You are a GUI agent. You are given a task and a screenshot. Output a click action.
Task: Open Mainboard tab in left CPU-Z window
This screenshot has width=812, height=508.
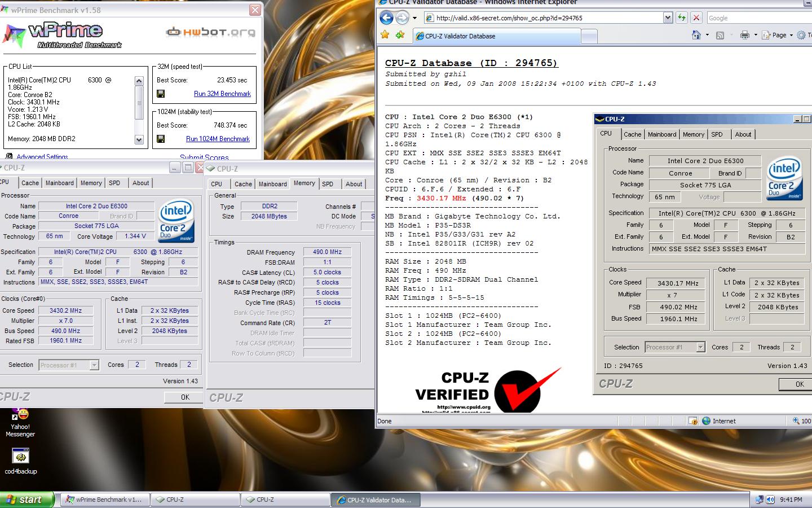(60, 183)
